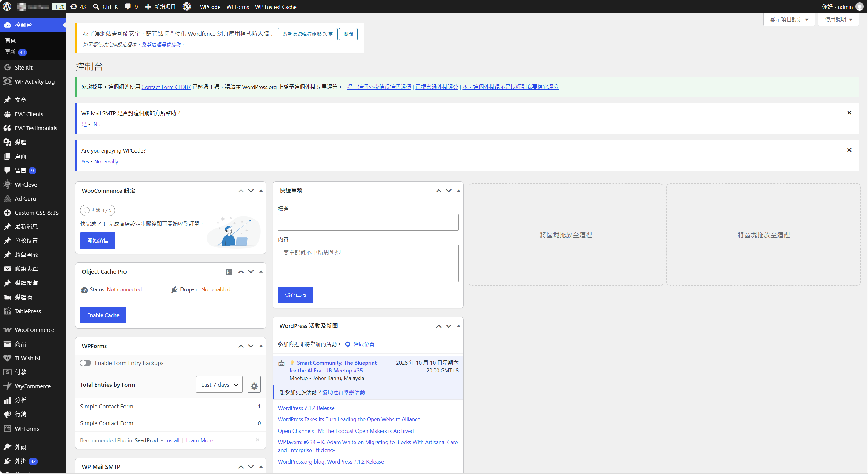Viewport: 868px width, 474px height.
Task: Click the WPForms chart settings gear
Action: point(254,385)
